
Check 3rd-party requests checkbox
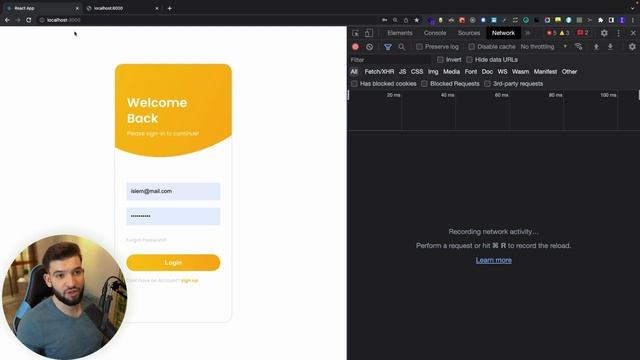tap(487, 84)
